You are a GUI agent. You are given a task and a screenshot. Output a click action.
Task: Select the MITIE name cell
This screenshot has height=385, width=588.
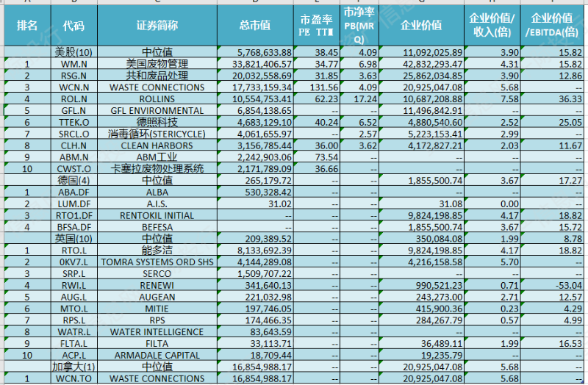pyautogui.click(x=157, y=308)
